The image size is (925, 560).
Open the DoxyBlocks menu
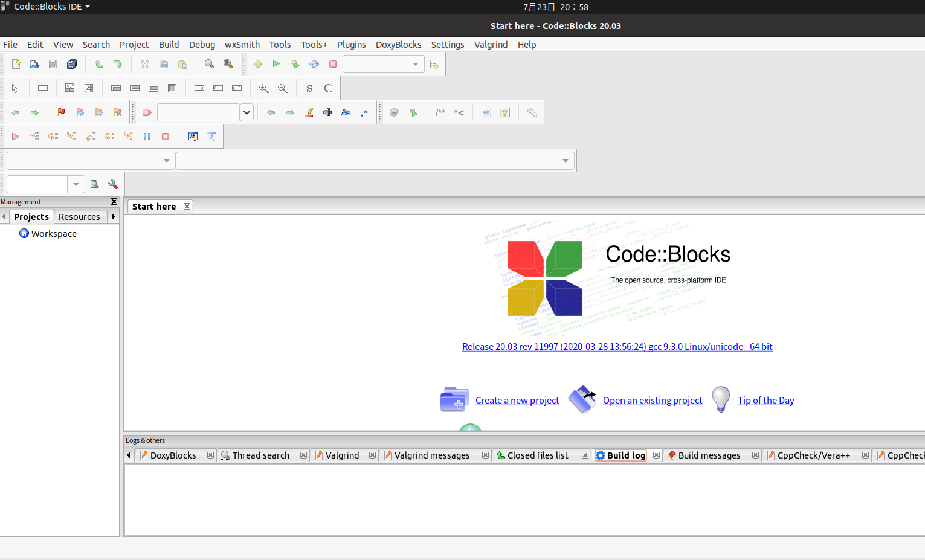click(399, 45)
